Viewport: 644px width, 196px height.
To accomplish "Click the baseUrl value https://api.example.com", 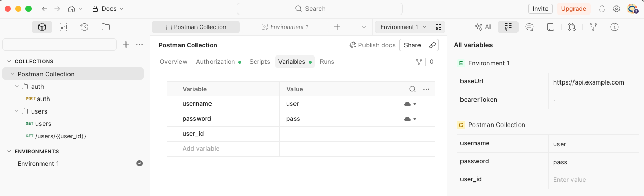I will pos(589,82).
